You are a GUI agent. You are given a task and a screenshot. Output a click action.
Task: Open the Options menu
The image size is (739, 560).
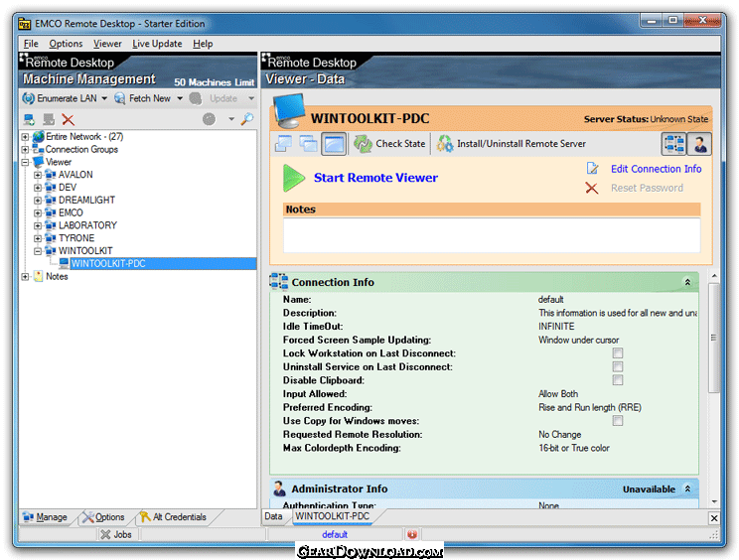tap(66, 44)
